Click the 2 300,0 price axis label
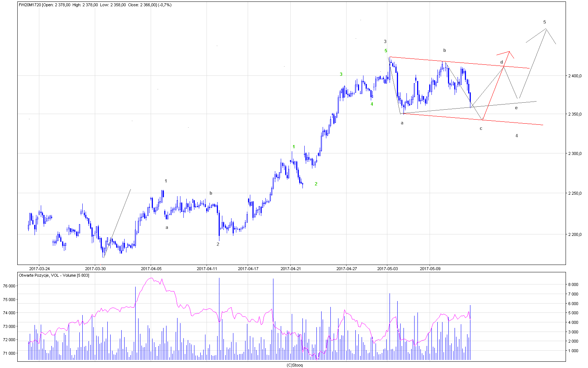588x368 pixels. (575, 153)
